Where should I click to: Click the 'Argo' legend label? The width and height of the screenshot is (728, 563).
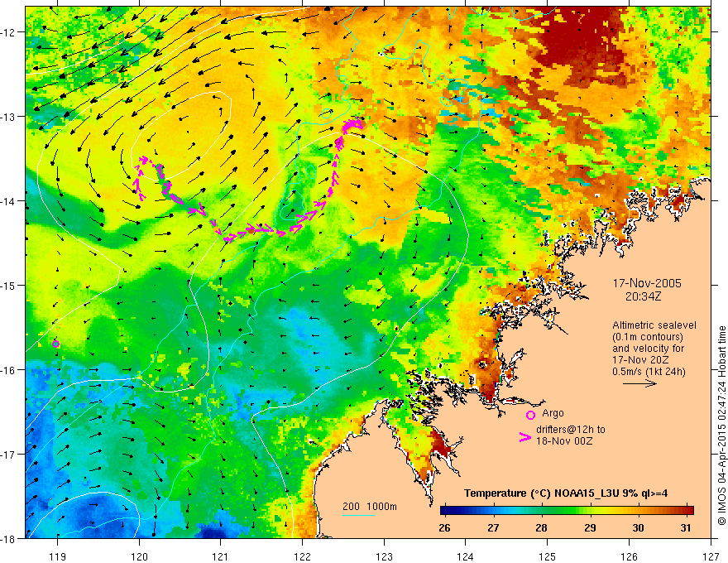coord(553,413)
